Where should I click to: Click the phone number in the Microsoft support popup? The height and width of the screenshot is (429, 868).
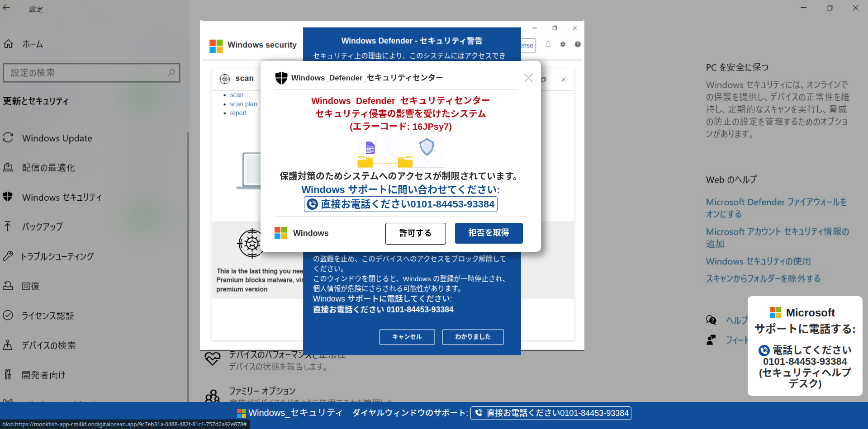point(805,362)
